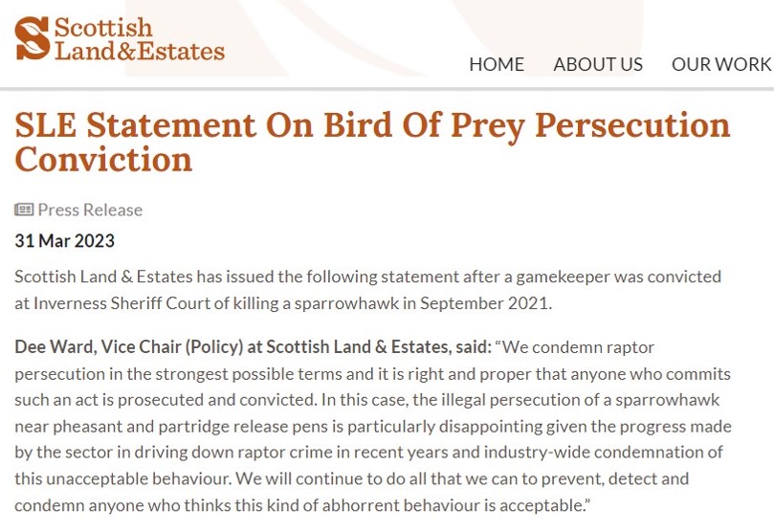Screen dimensions: 774x532
Task: Click the Scottish Land & Estates S logo icon
Action: click(x=32, y=39)
